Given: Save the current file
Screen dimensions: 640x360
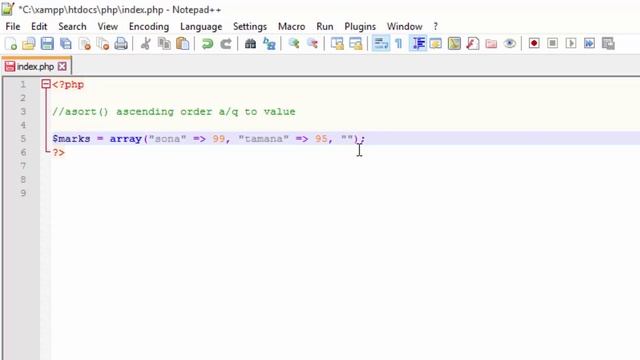Looking at the screenshot, I should coord(47,43).
